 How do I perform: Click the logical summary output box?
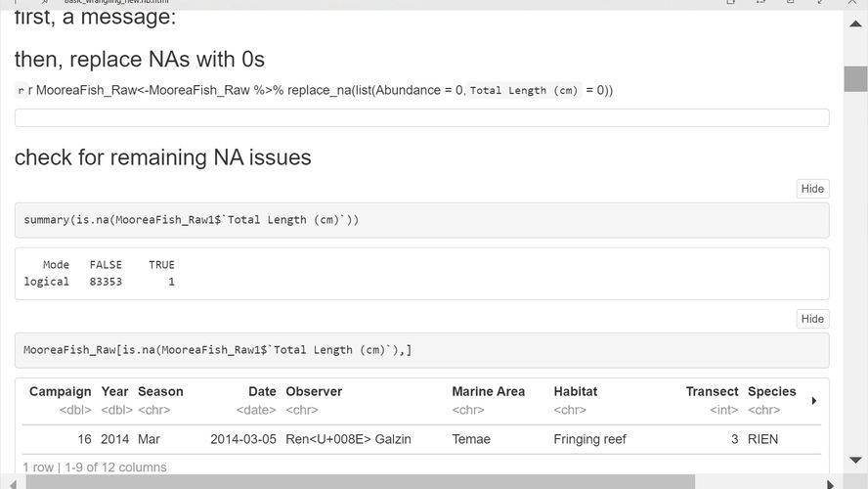[421, 273]
